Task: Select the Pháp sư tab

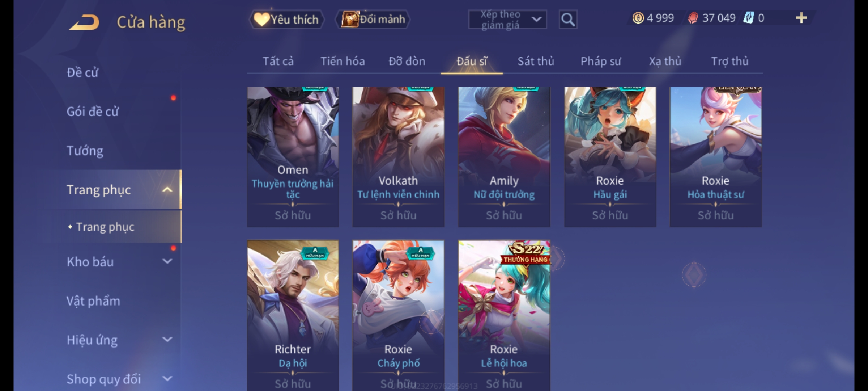Action: click(601, 61)
